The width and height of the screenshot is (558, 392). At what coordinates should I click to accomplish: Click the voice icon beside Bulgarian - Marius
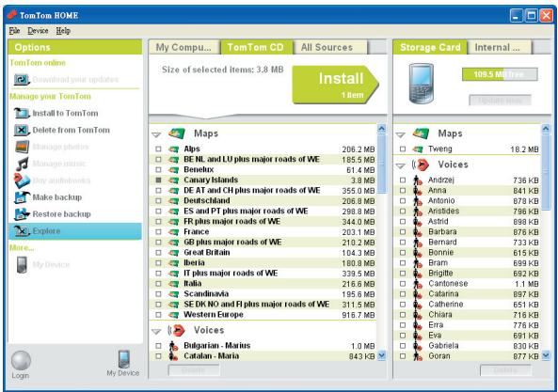[173, 346]
